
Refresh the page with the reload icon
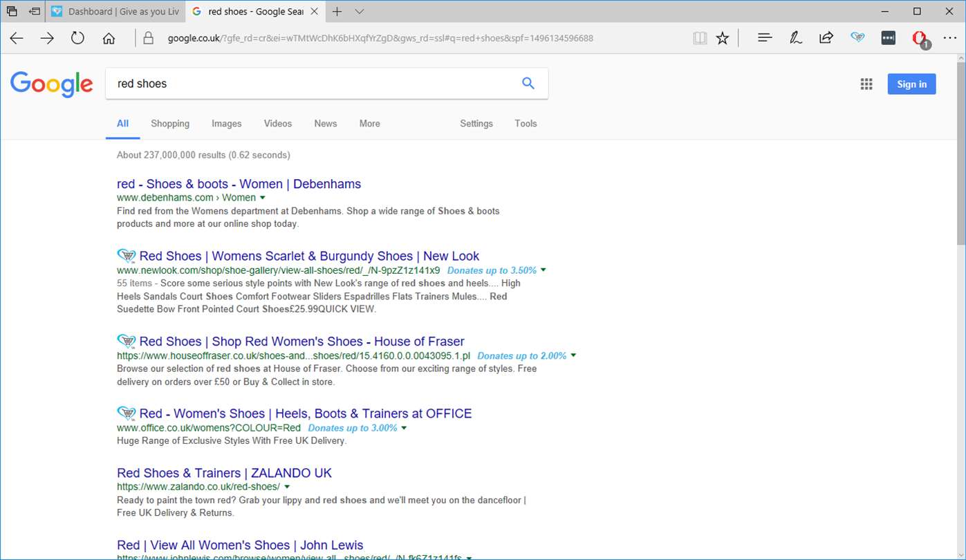pos(77,39)
